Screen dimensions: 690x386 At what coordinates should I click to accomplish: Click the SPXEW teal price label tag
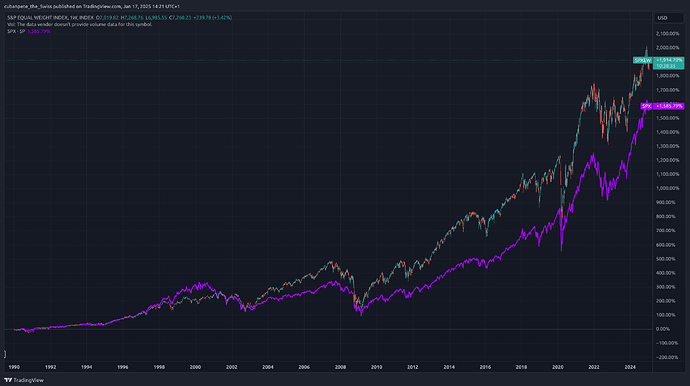pos(642,60)
